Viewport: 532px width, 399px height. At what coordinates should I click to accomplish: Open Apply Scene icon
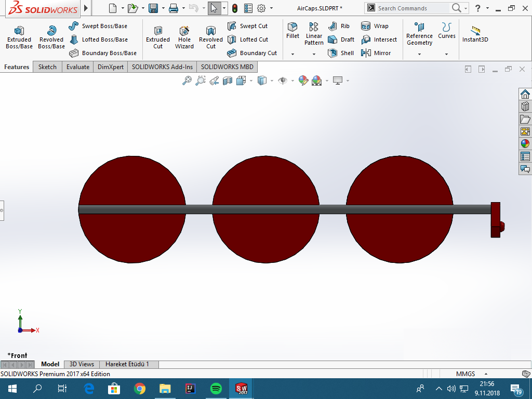click(316, 81)
